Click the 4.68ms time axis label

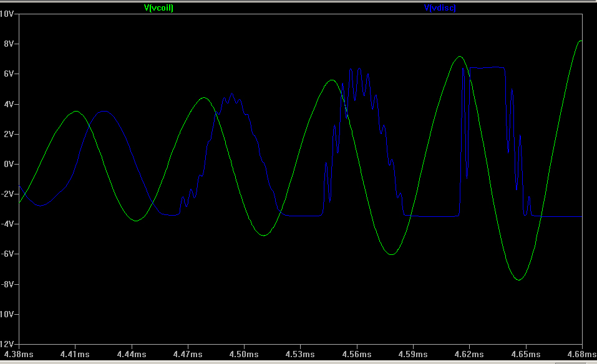tap(582, 354)
